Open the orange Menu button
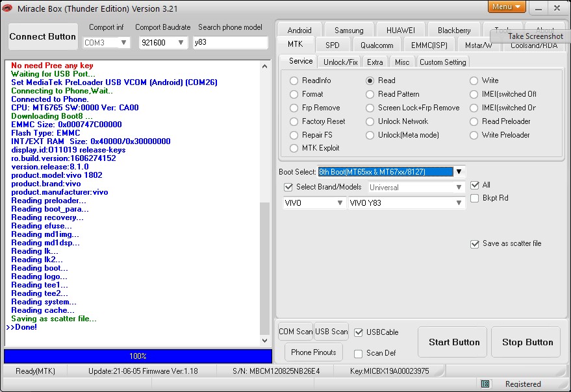The image size is (571, 392). [x=506, y=6]
